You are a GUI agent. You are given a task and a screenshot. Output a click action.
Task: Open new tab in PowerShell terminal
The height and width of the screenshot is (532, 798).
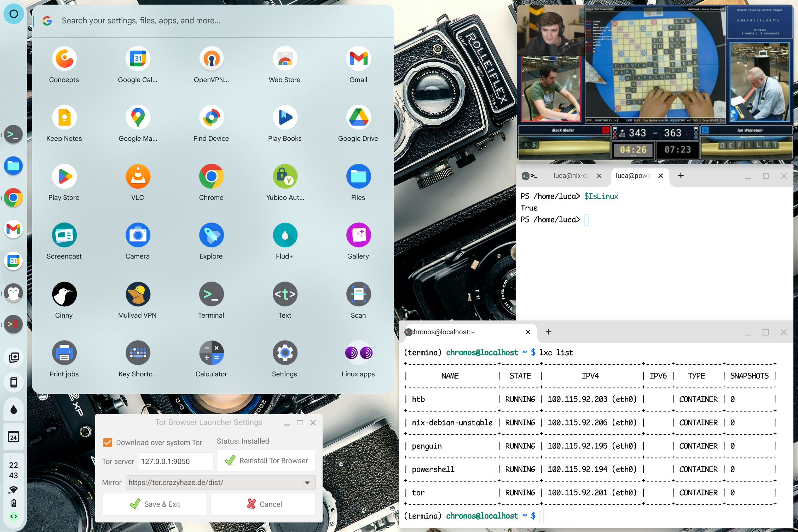pos(681,176)
